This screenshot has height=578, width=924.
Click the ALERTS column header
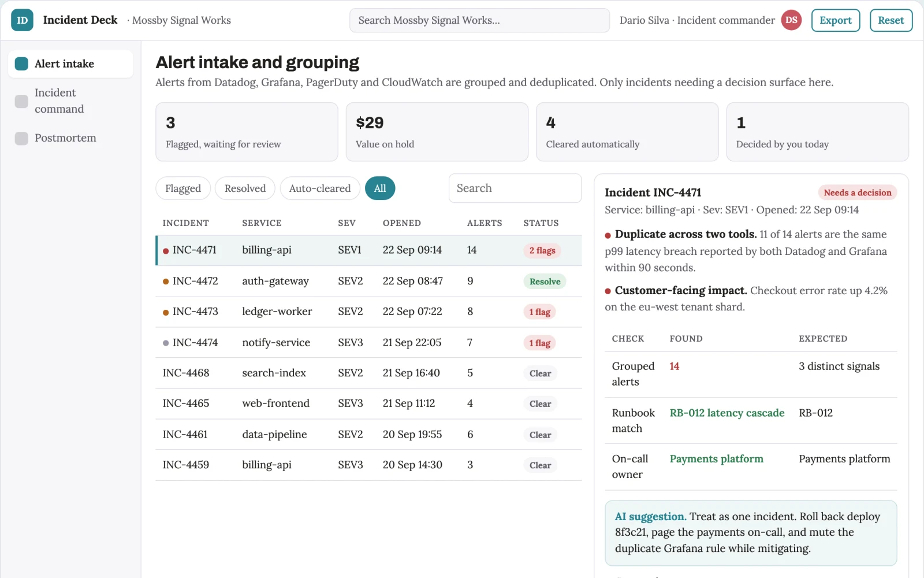(x=485, y=223)
